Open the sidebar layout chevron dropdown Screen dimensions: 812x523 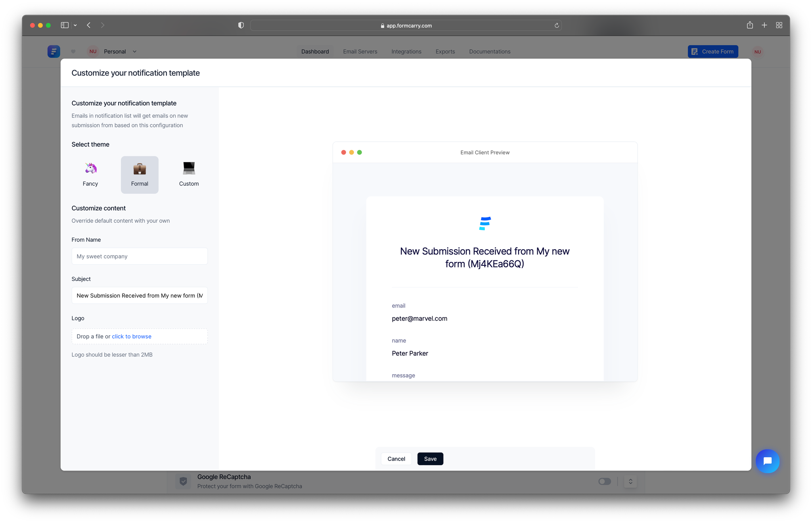click(75, 25)
